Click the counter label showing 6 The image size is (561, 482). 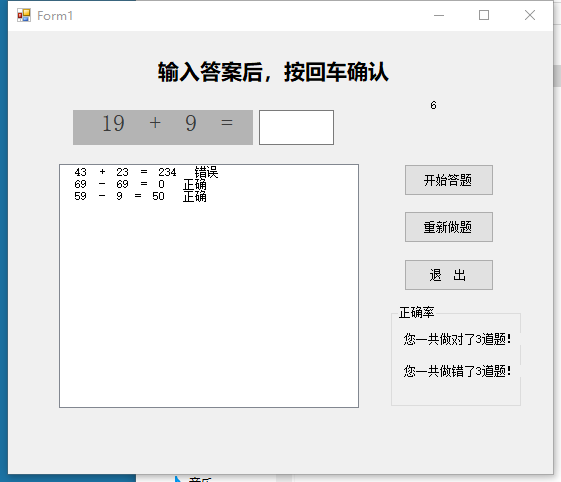coord(433,105)
